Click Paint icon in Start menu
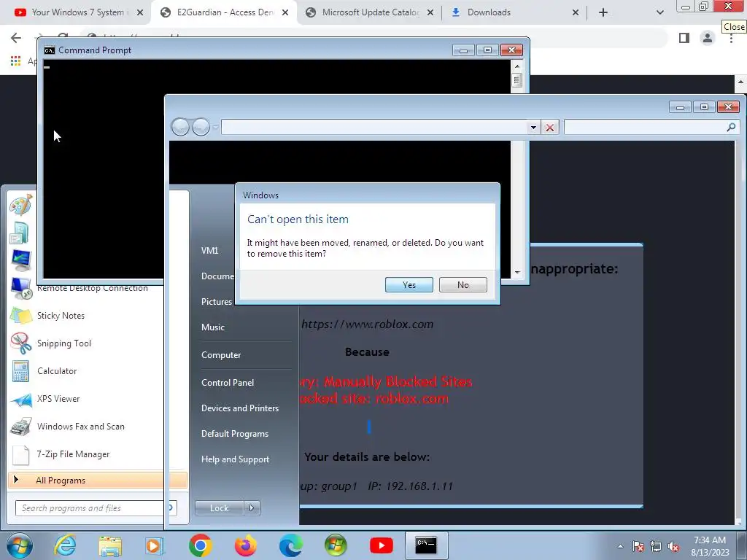This screenshot has height=560, width=747. pyautogui.click(x=20, y=205)
